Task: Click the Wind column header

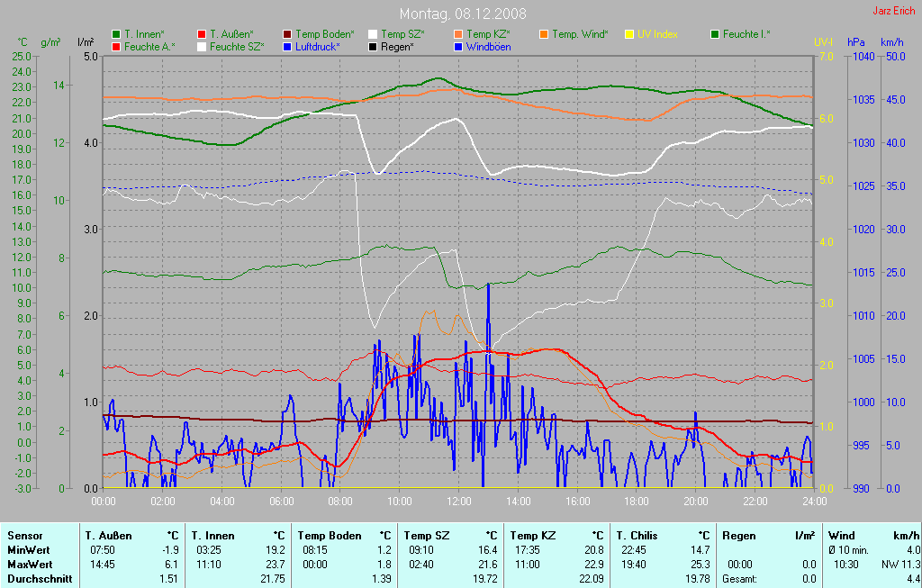Action: 842,536
